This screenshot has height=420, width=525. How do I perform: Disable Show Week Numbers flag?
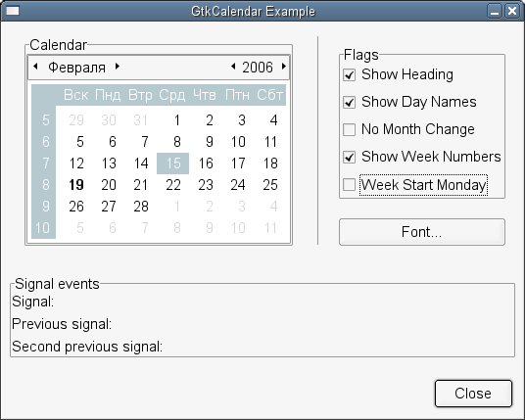pos(350,157)
